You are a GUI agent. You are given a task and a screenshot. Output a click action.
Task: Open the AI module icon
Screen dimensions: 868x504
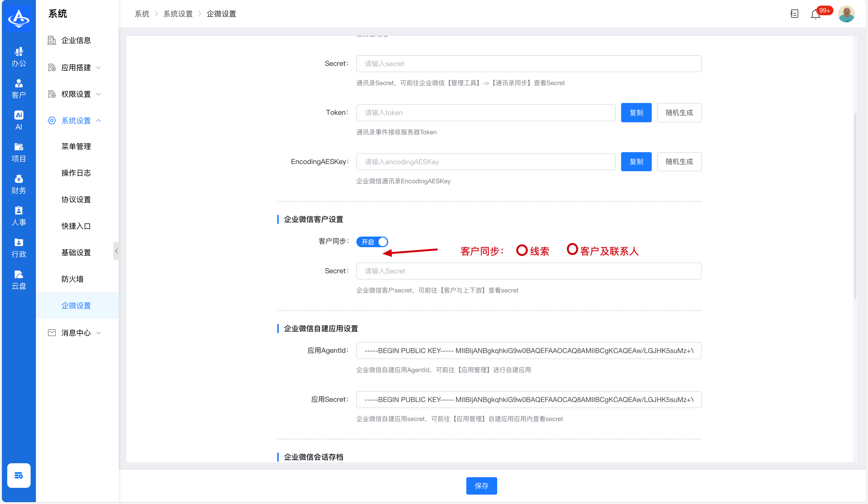(19, 120)
